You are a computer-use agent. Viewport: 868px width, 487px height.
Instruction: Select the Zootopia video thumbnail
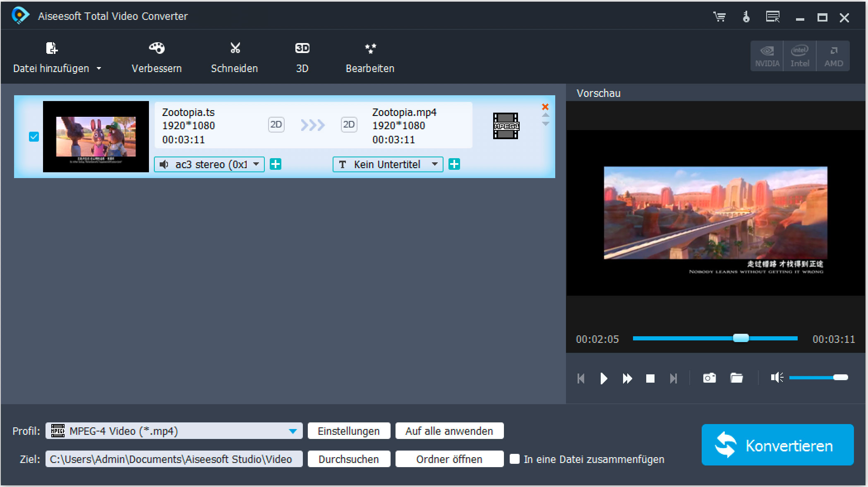[x=96, y=137]
